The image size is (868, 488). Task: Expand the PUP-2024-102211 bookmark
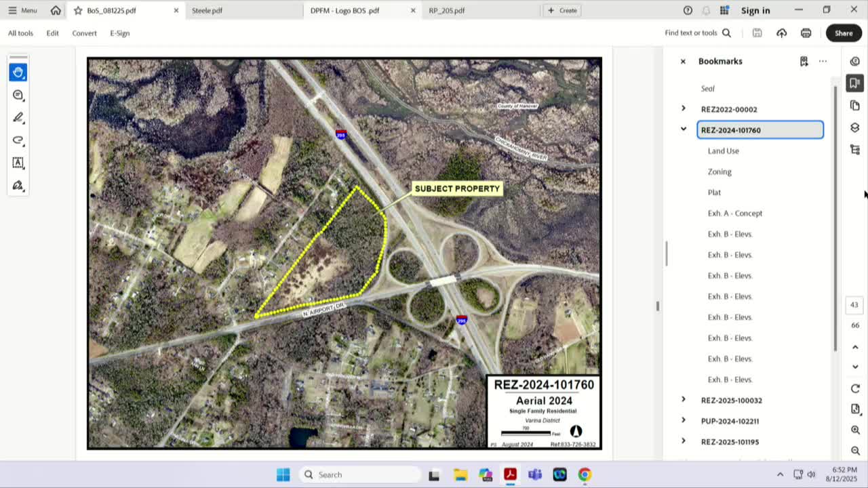(x=684, y=420)
